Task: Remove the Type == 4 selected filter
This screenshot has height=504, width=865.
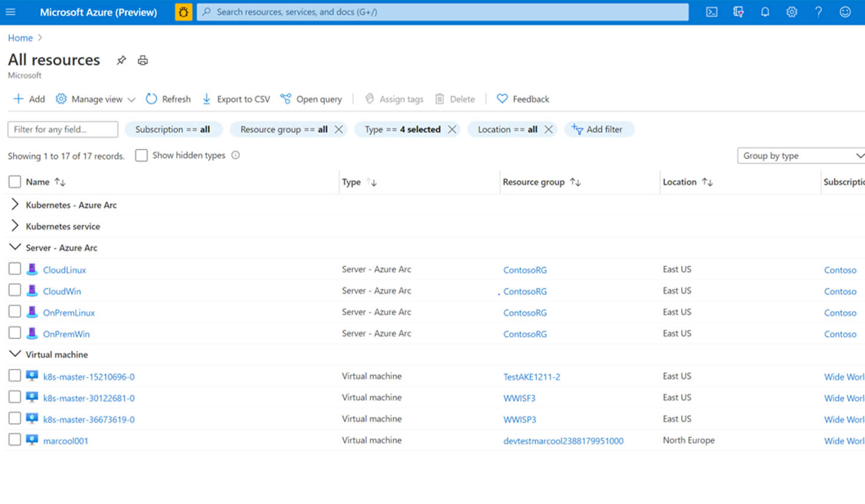Action: [452, 130]
